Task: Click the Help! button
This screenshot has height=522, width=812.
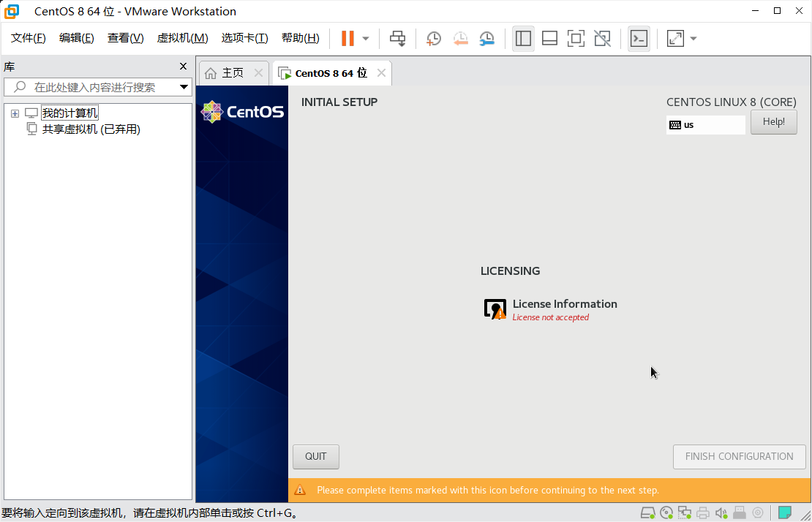Action: pos(774,122)
